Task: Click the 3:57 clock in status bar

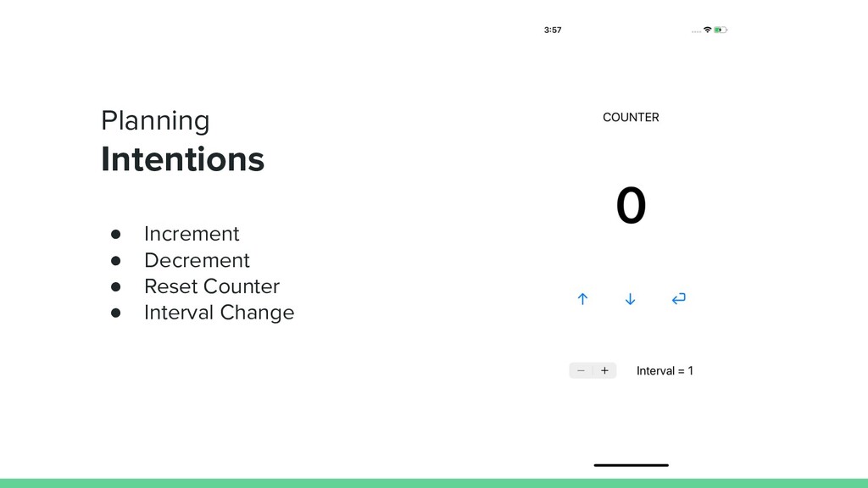Action: tap(553, 30)
